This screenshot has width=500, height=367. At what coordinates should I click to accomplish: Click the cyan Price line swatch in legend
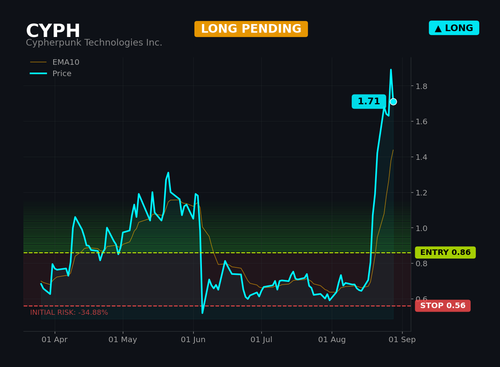38,73
